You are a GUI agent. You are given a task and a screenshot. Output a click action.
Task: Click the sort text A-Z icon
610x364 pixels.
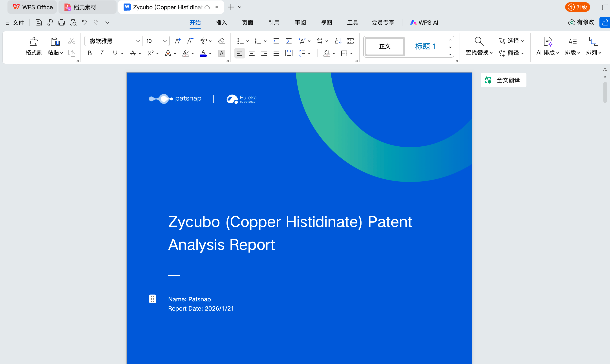click(x=338, y=41)
